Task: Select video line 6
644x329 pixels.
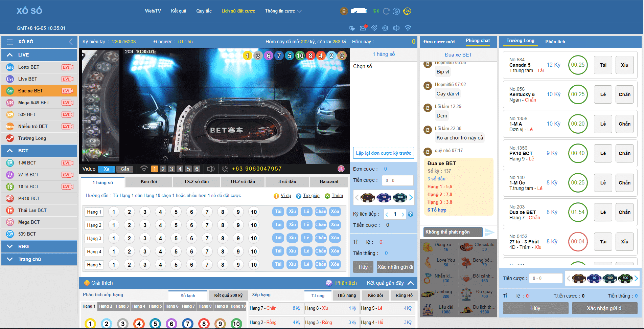Action: 197,169
